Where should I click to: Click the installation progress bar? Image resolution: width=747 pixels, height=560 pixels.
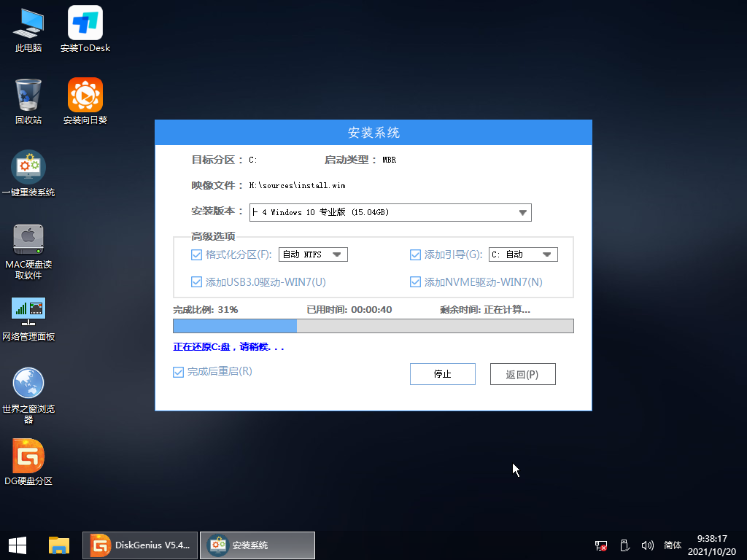[x=373, y=326]
